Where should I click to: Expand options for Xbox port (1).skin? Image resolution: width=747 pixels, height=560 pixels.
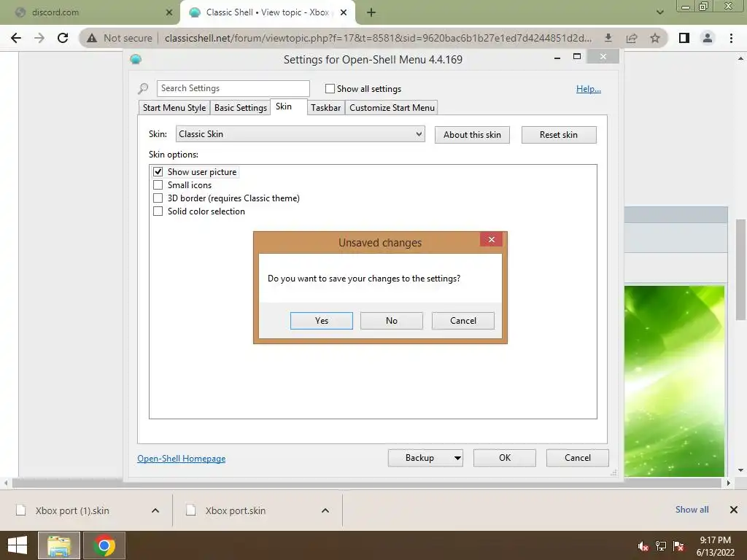[155, 510]
